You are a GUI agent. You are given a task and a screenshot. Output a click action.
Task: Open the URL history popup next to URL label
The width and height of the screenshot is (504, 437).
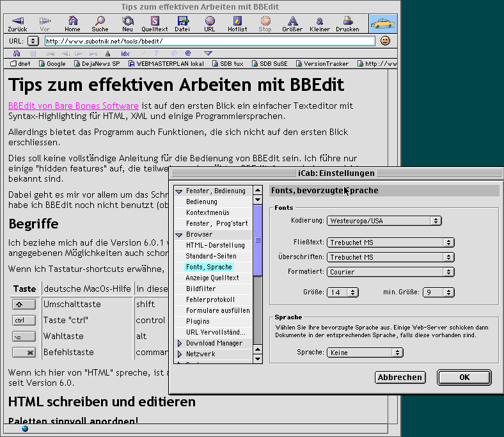point(33,41)
